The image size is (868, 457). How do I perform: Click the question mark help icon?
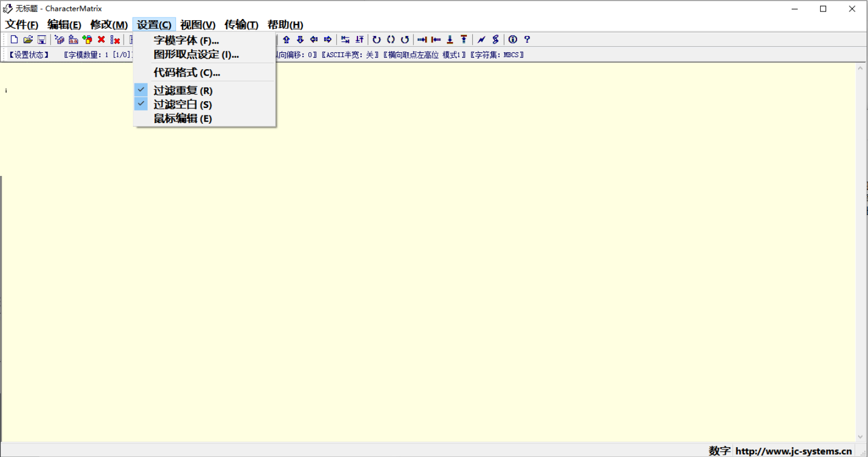(x=527, y=39)
